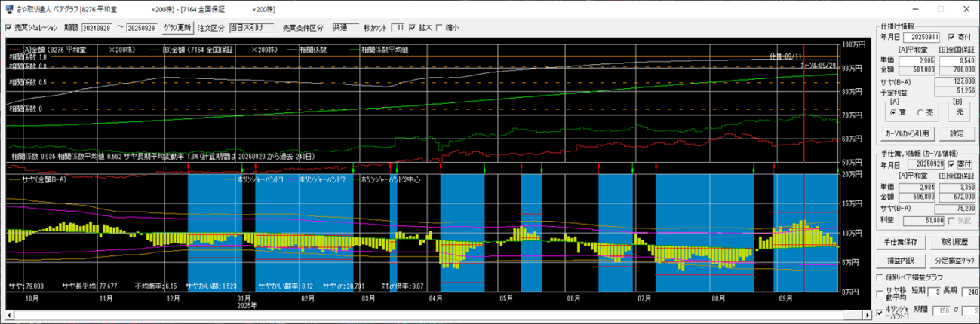
Task: Uncheck the 拡大 checkbox
Action: (x=412, y=28)
